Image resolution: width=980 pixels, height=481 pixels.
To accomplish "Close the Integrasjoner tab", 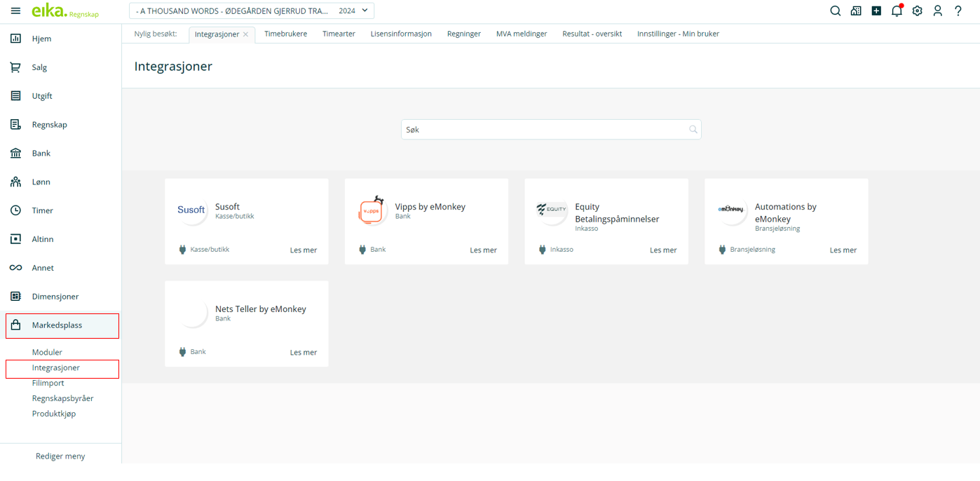I will click(246, 34).
